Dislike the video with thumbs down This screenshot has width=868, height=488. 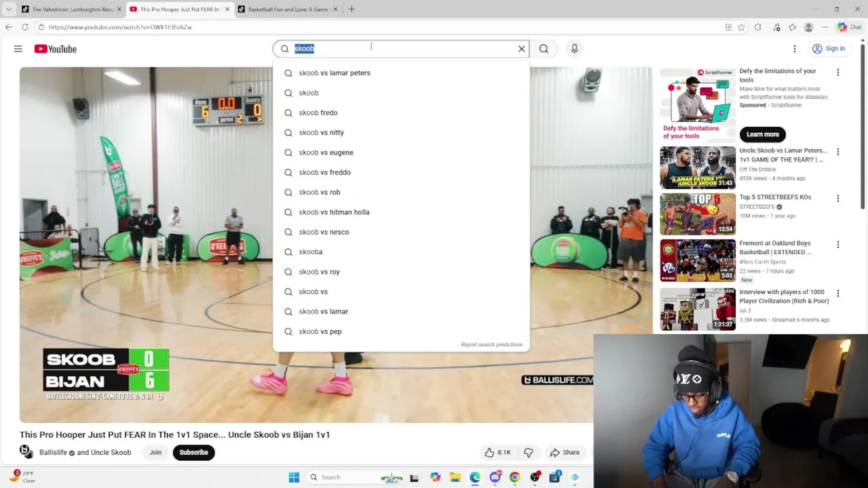528,452
